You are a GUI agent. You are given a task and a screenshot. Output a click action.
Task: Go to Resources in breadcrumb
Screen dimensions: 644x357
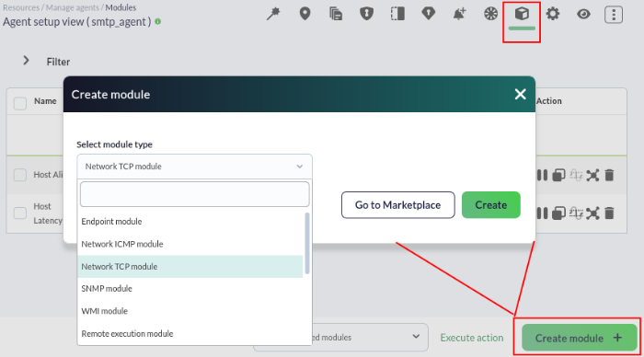point(21,7)
